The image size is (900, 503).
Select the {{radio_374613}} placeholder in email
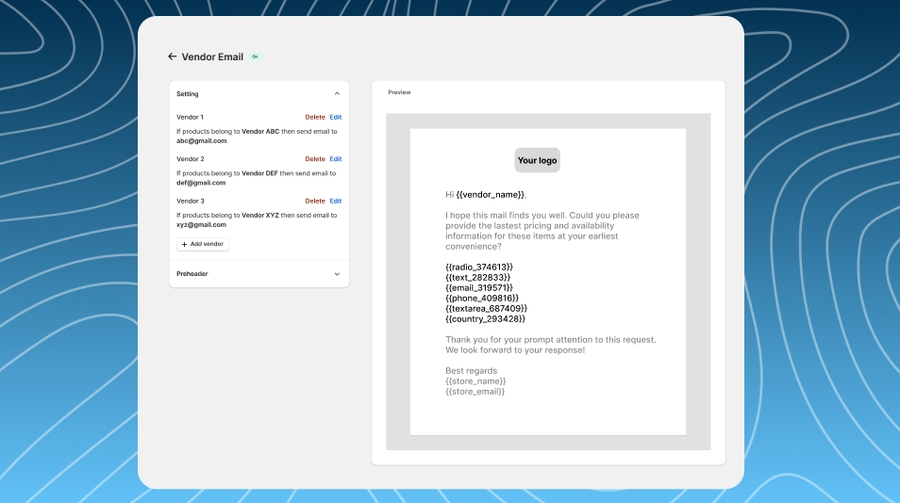479,267
